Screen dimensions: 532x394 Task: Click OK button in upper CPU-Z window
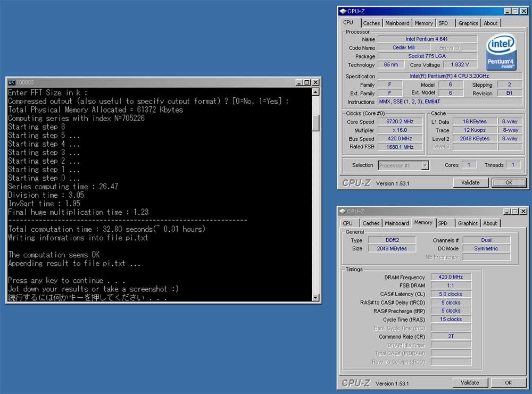(509, 183)
